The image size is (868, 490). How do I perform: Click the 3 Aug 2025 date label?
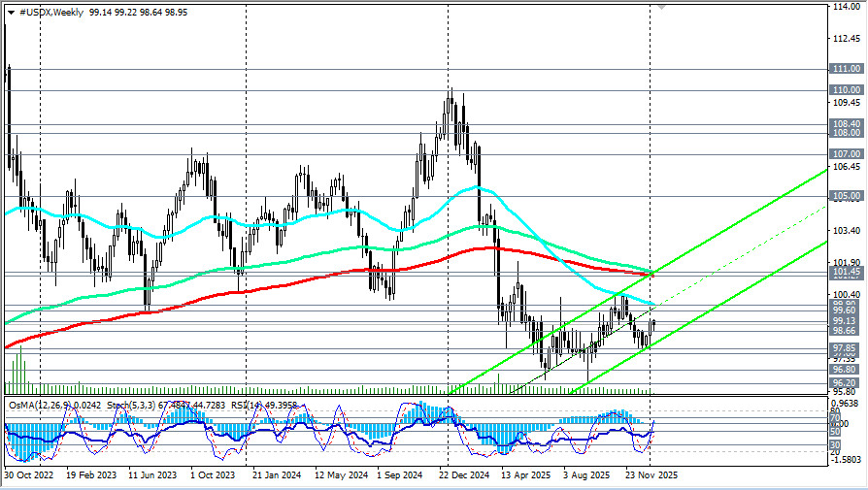tap(586, 475)
